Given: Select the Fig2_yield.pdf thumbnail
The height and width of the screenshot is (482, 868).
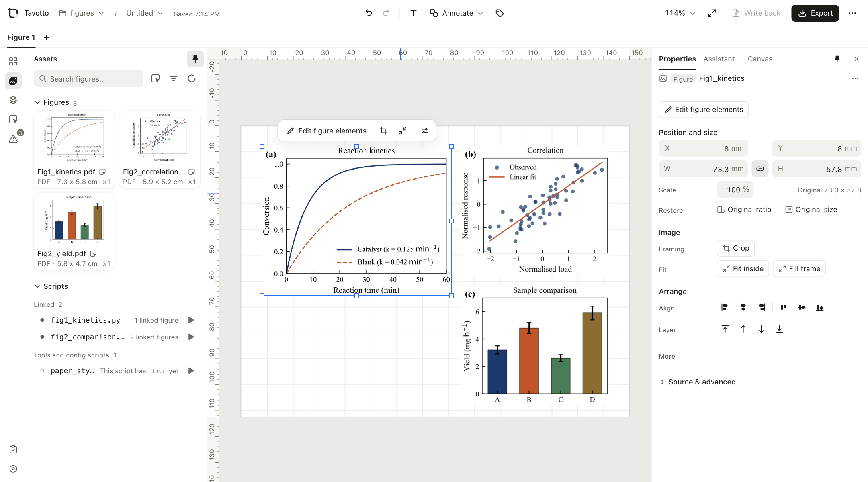Looking at the screenshot, I should pyautogui.click(x=74, y=231).
